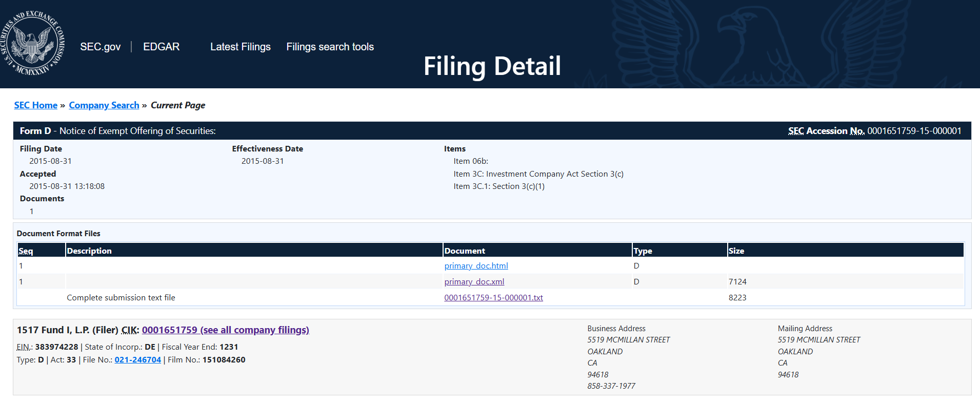This screenshot has width=980, height=401.
Task: Click the Item 3C.1: Section 3(c)(1) text
Action: click(499, 186)
